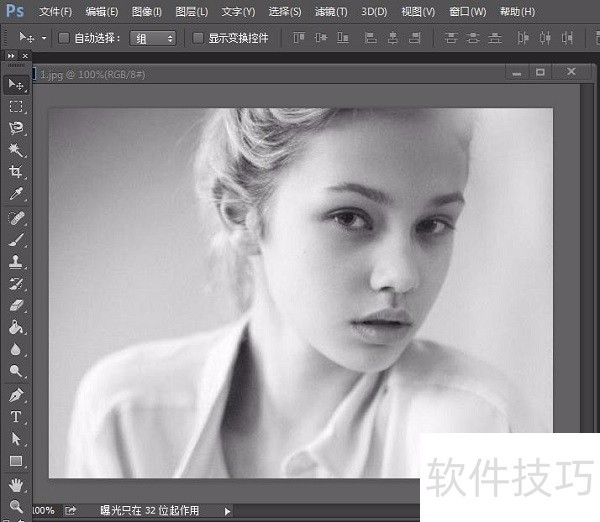The image size is (600, 522).
Task: Click the 100% zoom level field
Action: pos(44,511)
